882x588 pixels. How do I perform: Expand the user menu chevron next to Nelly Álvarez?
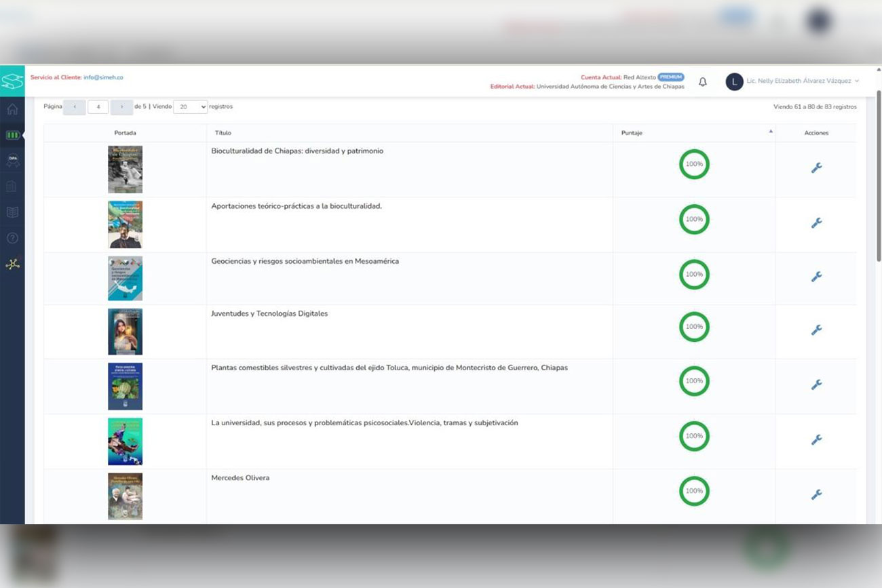[858, 81]
